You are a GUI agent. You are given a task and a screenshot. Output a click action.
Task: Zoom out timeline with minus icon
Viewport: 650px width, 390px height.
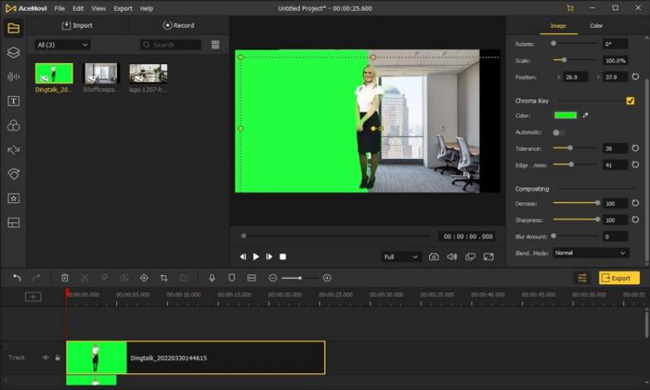point(272,278)
